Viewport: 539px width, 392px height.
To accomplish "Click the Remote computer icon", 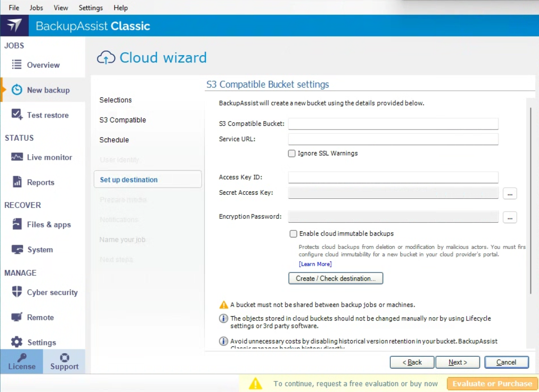I will coord(17,317).
